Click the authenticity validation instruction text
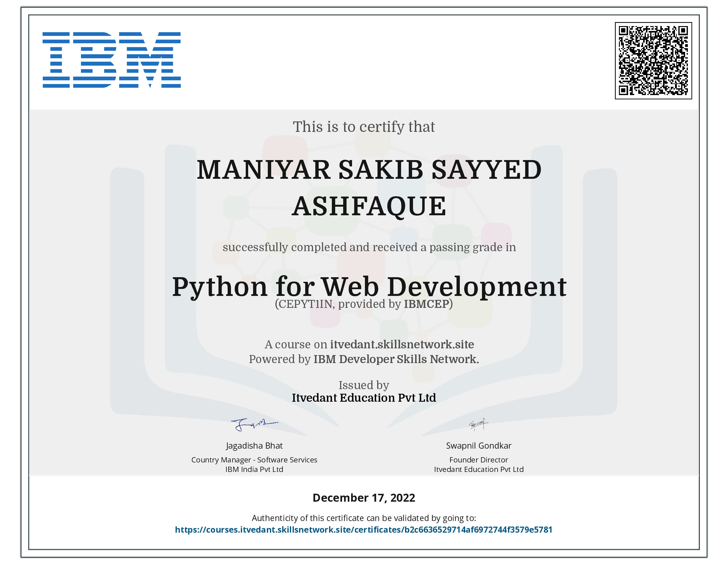728x563 pixels. tap(364, 518)
